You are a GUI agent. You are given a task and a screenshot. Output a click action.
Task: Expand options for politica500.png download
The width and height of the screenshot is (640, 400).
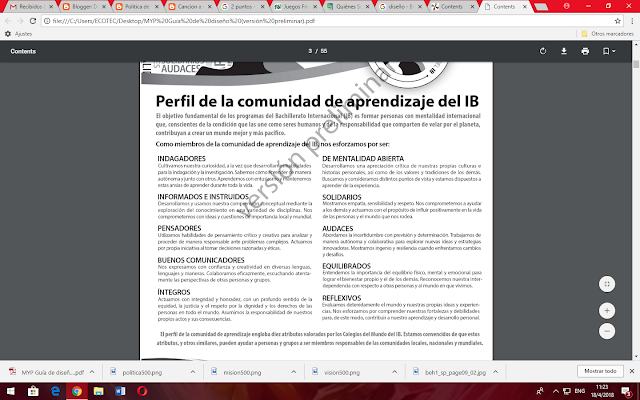point(193,372)
